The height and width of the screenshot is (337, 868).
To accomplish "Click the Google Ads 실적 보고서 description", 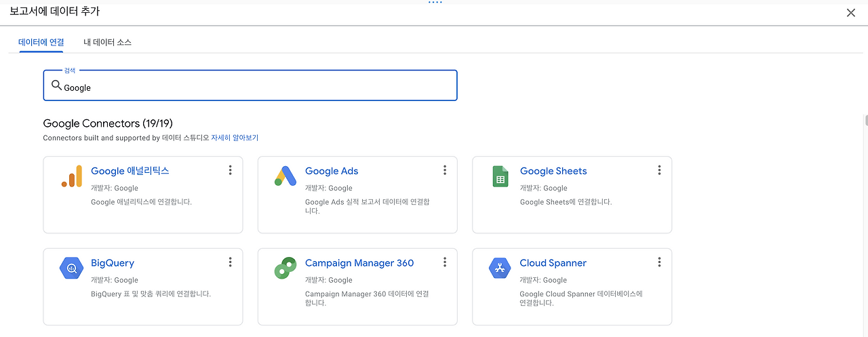I will [x=368, y=206].
